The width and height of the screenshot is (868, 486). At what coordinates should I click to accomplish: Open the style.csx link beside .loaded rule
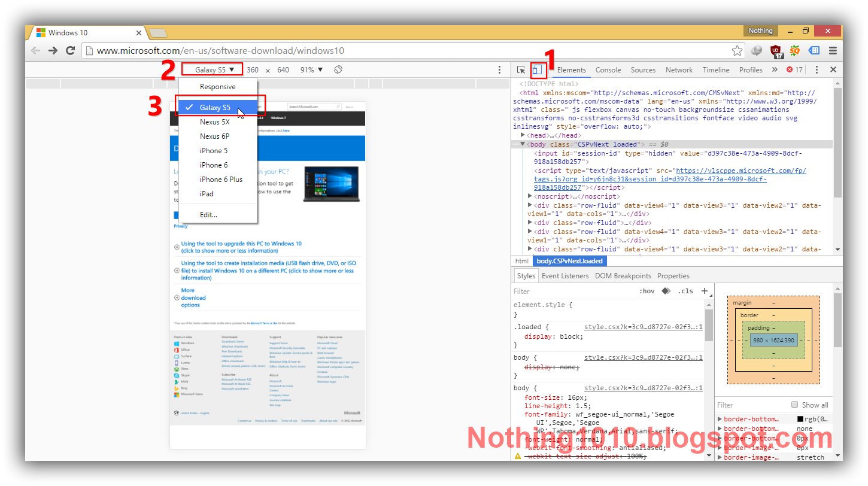click(x=643, y=327)
